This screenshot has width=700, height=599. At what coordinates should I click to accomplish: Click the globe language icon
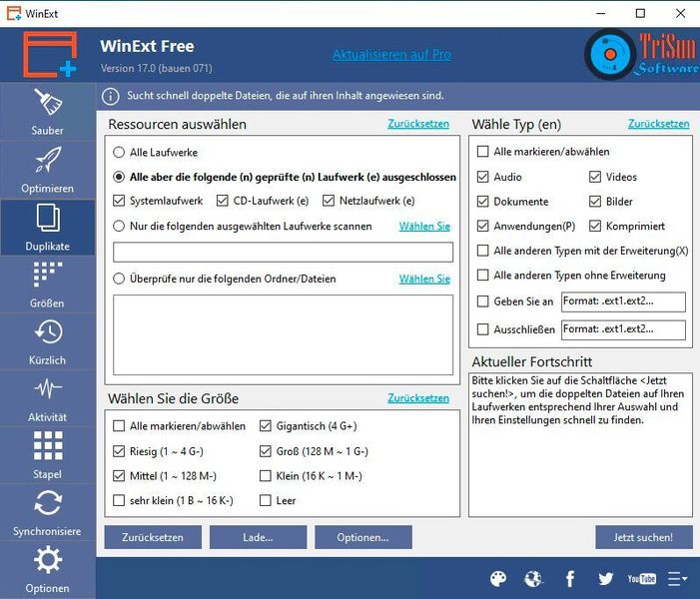coord(533,579)
